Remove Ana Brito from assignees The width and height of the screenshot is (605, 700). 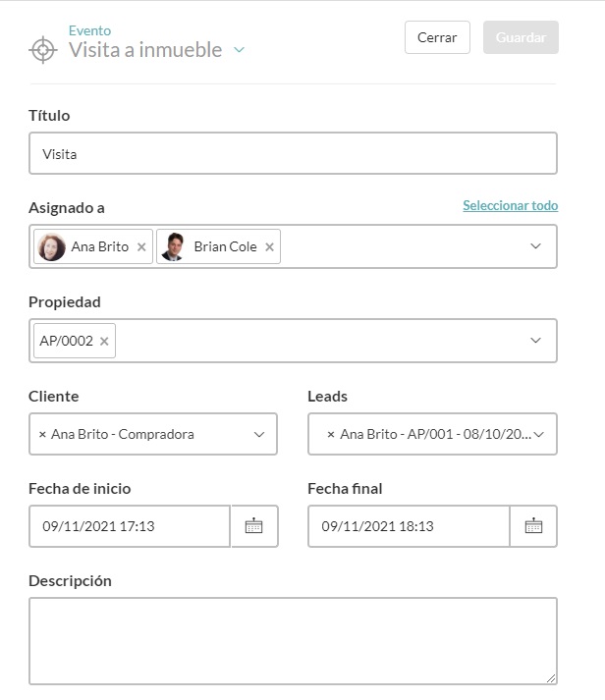point(141,247)
